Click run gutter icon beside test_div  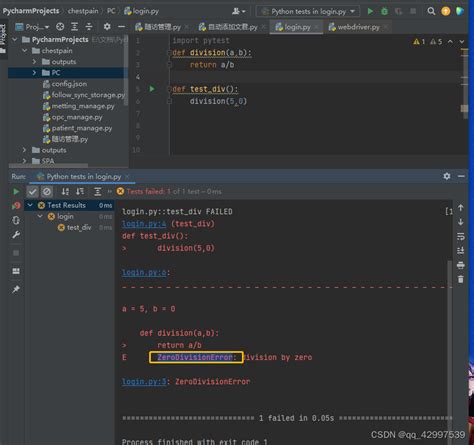tap(152, 89)
